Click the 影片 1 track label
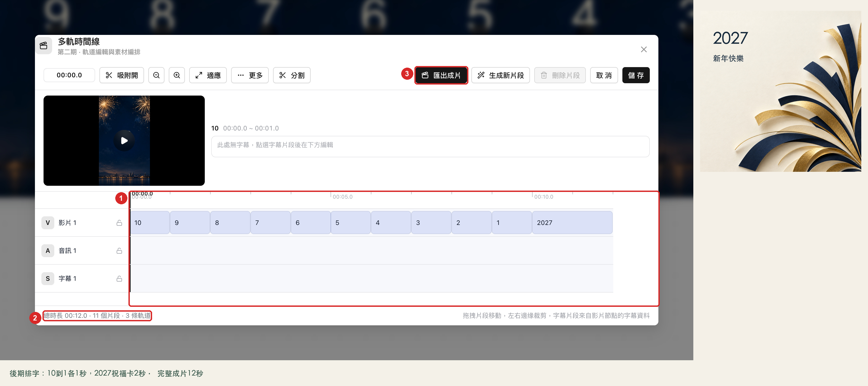The width and height of the screenshot is (868, 386). click(x=67, y=223)
